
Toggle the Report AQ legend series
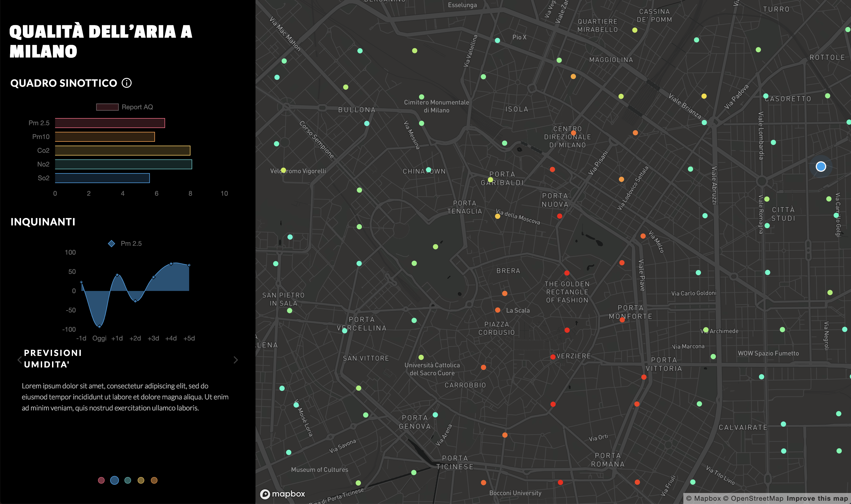pyautogui.click(x=124, y=107)
